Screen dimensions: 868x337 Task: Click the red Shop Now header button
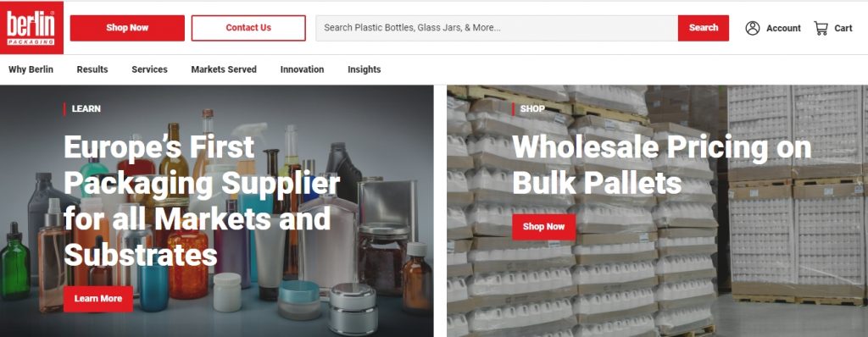click(127, 28)
